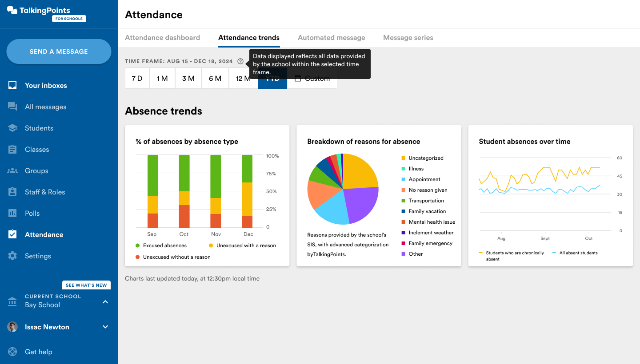Click the Settings gear icon

click(12, 256)
